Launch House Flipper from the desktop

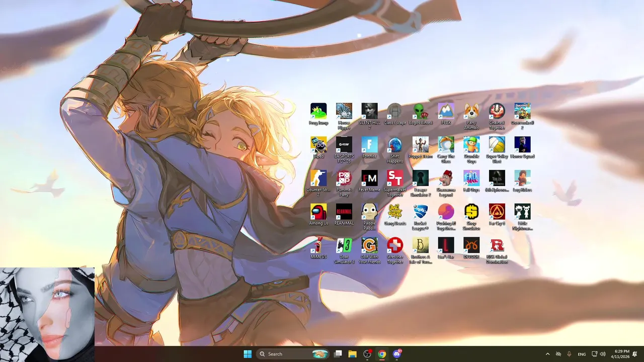pyautogui.click(x=344, y=117)
